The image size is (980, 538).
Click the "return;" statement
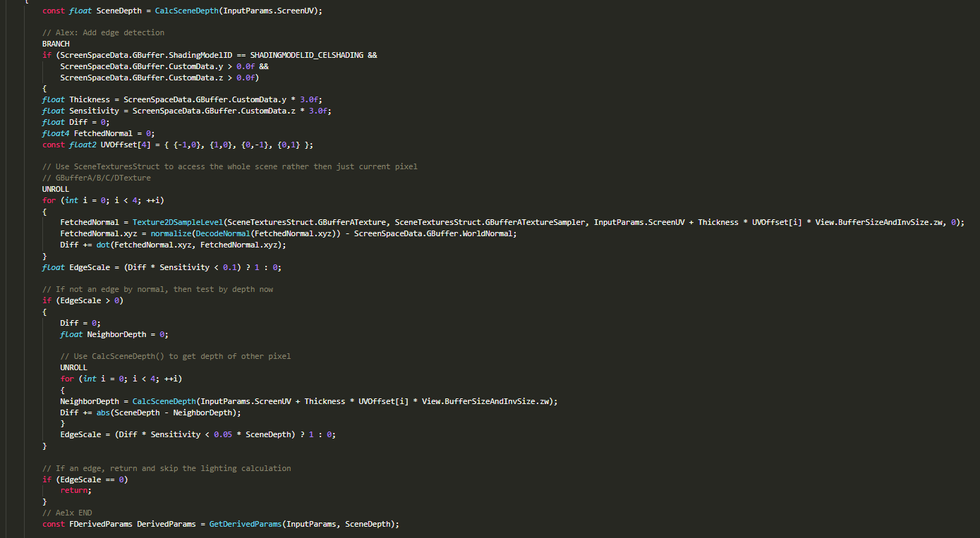(x=76, y=490)
